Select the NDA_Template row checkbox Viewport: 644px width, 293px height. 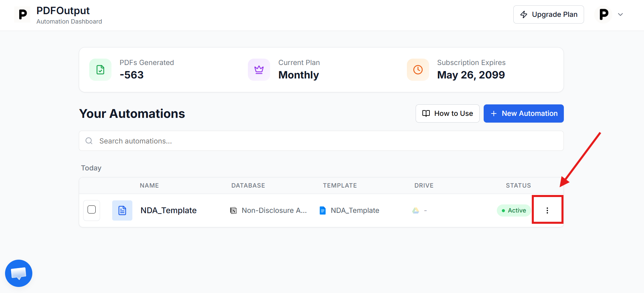point(92,209)
